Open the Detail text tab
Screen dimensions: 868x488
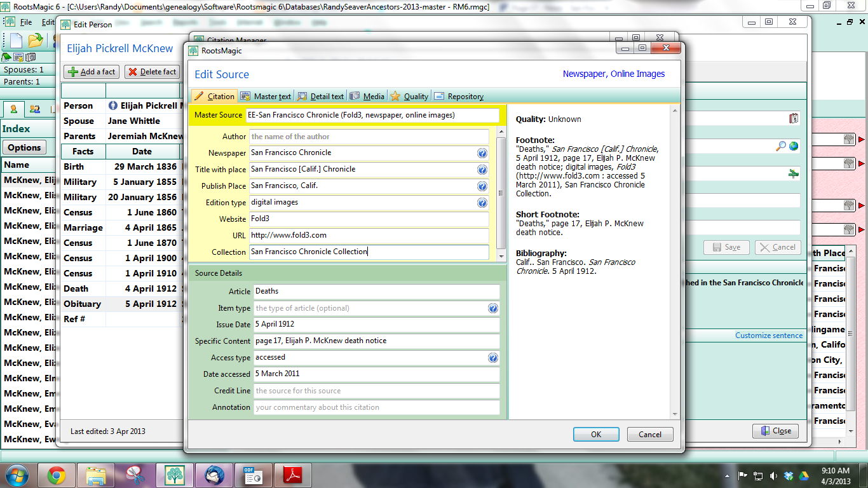pos(320,96)
